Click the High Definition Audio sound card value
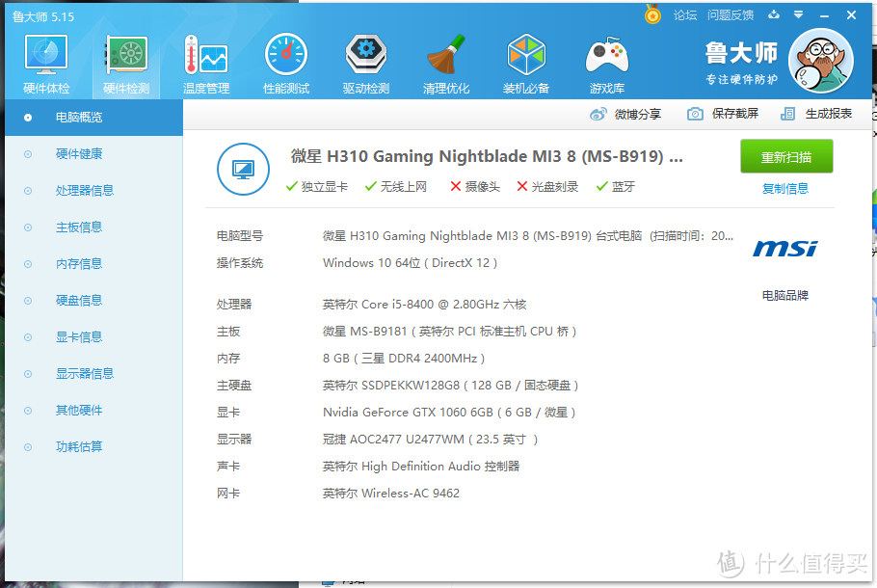 (x=421, y=466)
